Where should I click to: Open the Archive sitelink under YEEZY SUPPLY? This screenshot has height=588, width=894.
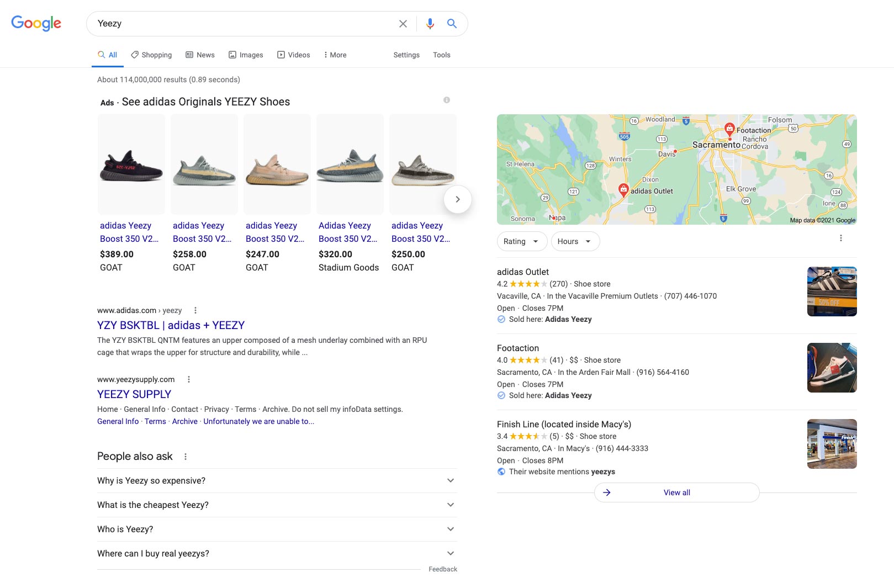[185, 421]
